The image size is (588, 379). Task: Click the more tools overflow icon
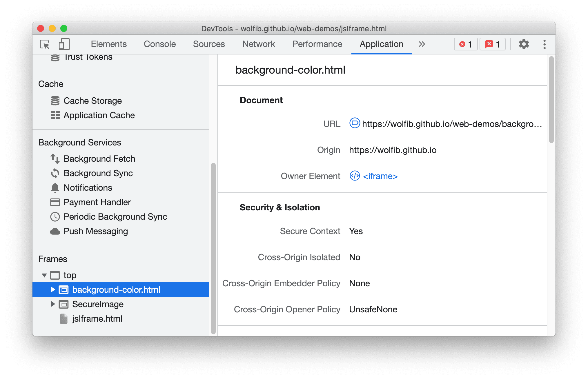point(421,44)
